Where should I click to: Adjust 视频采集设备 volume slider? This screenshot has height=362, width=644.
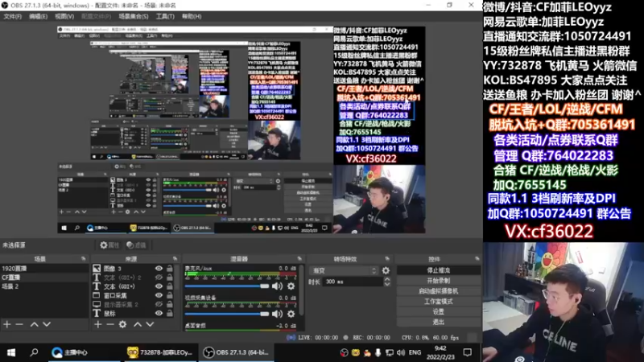coord(227,314)
